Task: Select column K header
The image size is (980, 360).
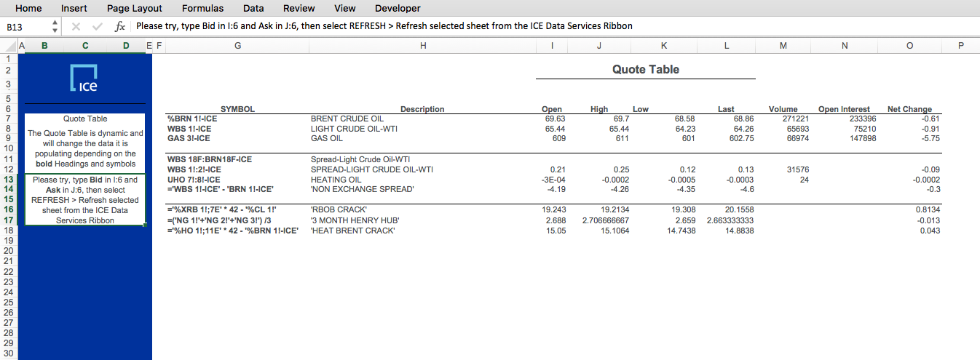Action: tap(663, 46)
